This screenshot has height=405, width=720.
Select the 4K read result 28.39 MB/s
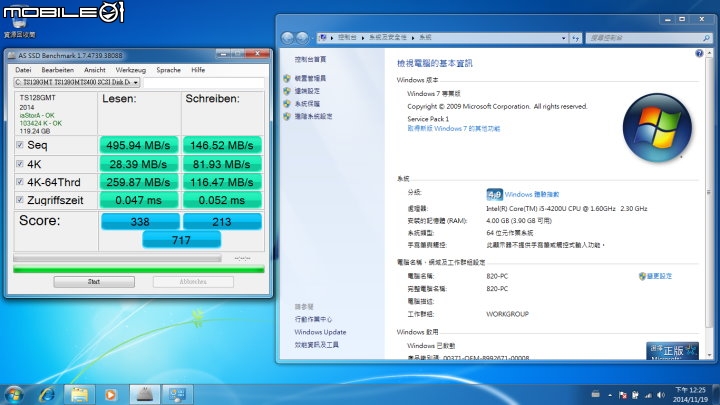click(139, 164)
